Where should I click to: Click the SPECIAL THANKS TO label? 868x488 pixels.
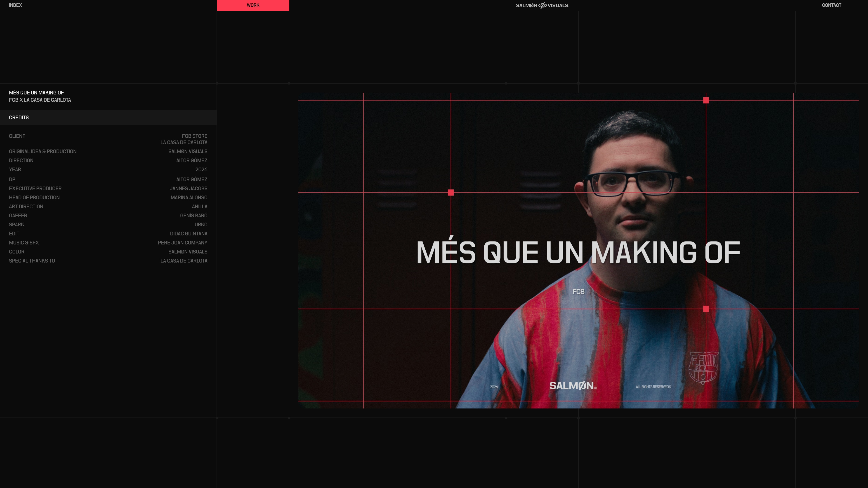point(32,261)
